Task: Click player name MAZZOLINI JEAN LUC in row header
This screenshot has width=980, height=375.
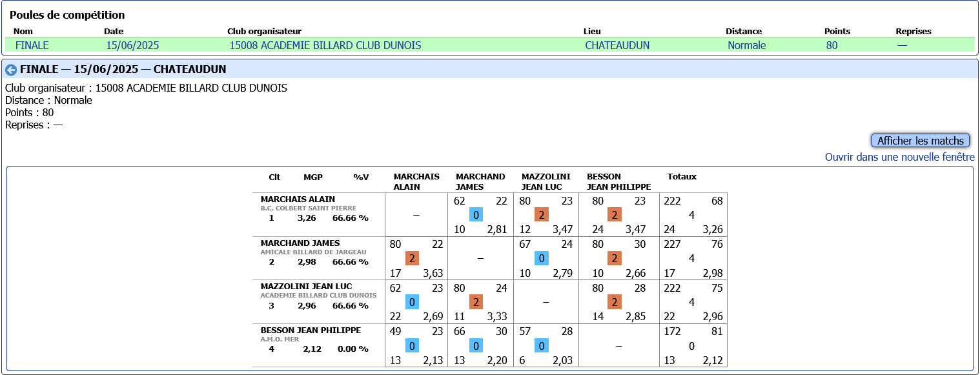Action: pyautogui.click(x=306, y=287)
